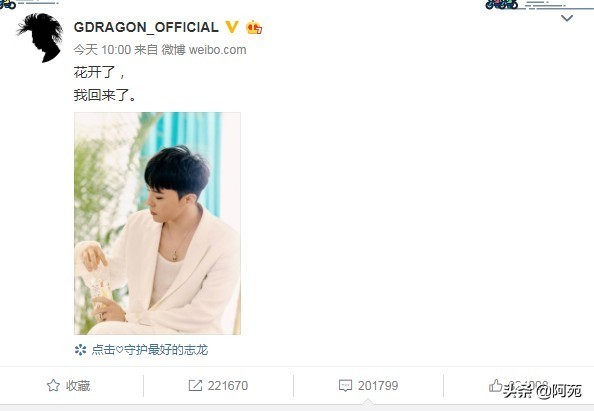Open the GDRAGON_OFFICIAL profile name link
The image size is (594, 411).
click(146, 27)
